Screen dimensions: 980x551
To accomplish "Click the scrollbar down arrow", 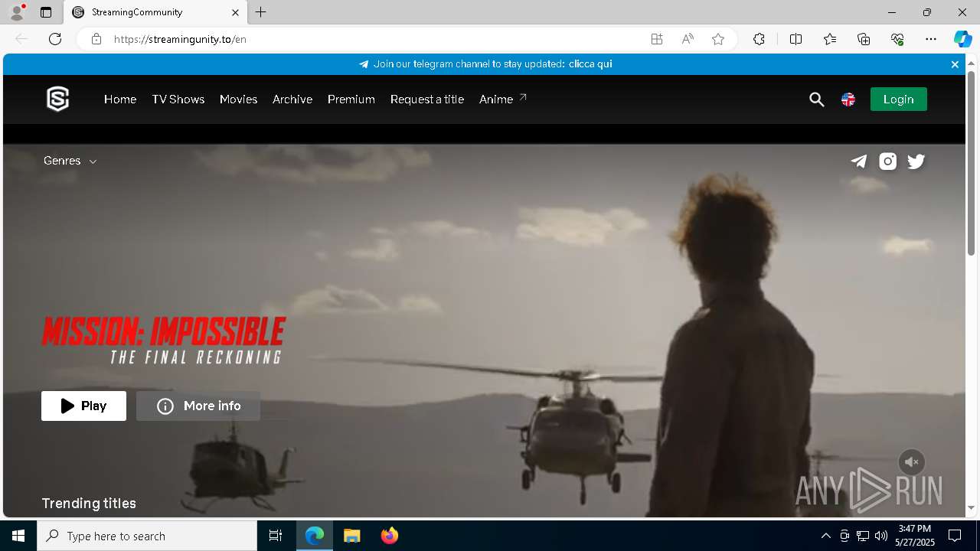I will tap(971, 508).
